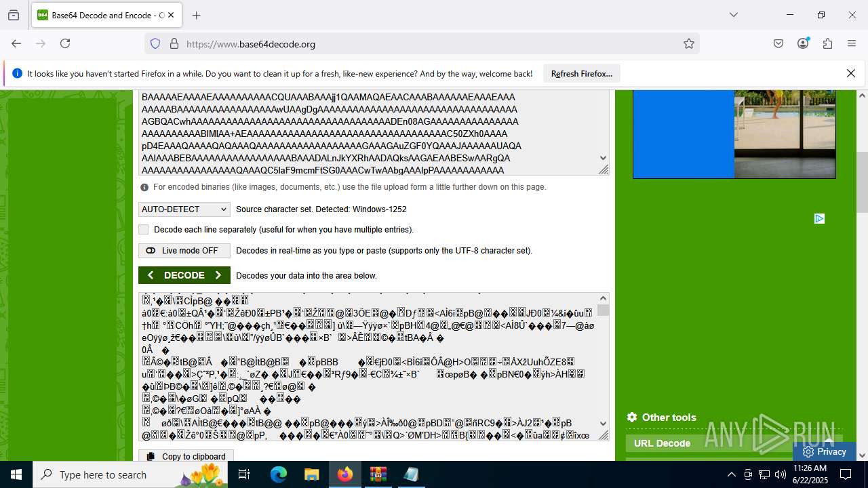Open extensions puzzle icon

827,43
